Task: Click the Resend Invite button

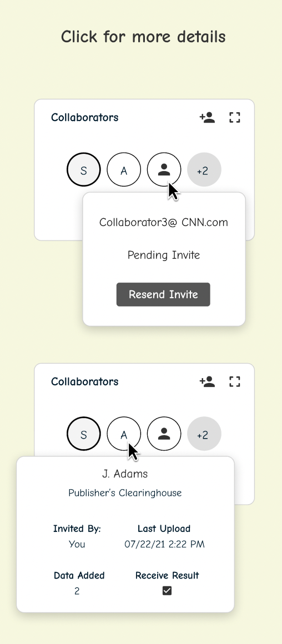Action: click(x=163, y=294)
